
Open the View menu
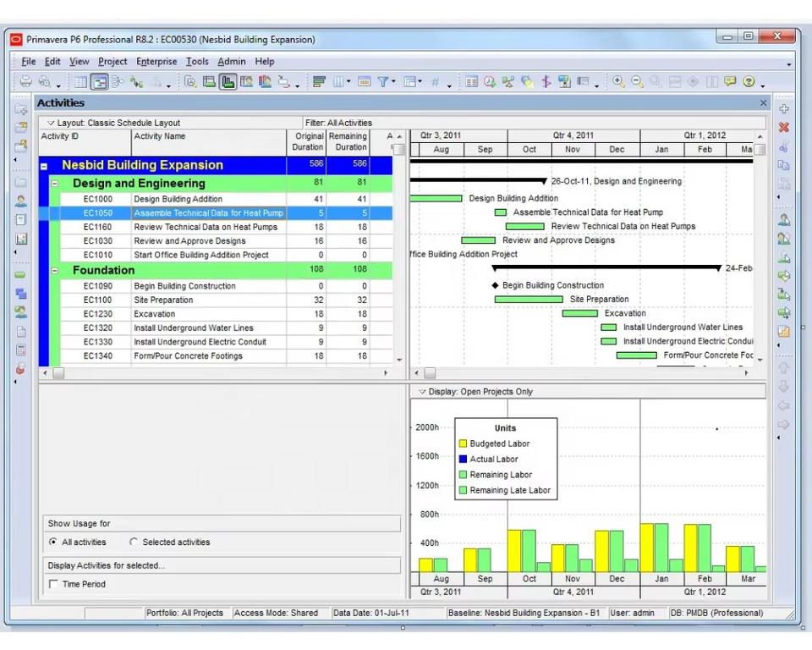tap(80, 61)
